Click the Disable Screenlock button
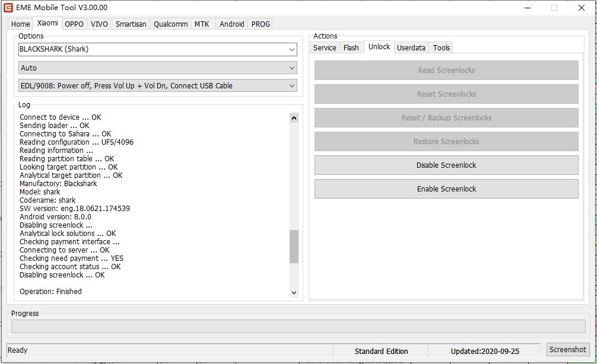 coord(446,165)
